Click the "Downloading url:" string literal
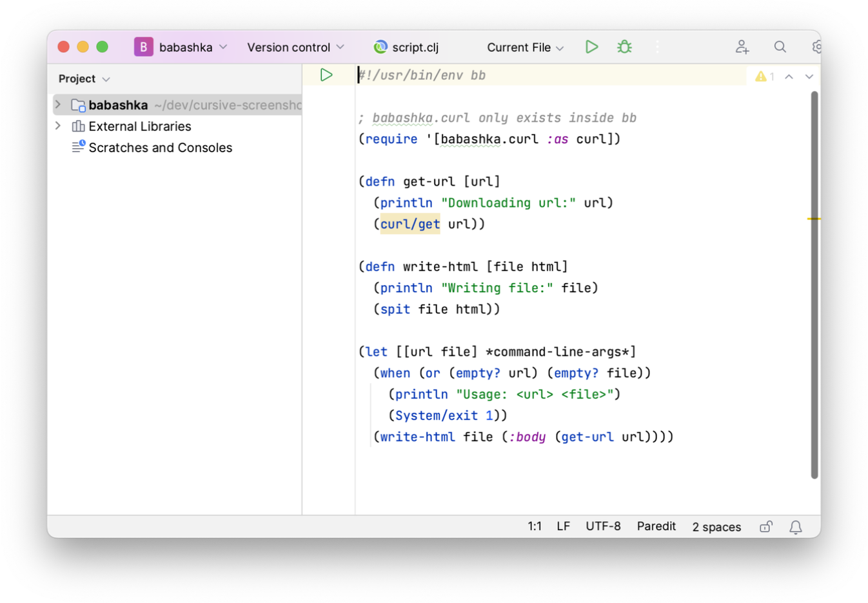The width and height of the screenshot is (868, 603). pyautogui.click(x=508, y=203)
